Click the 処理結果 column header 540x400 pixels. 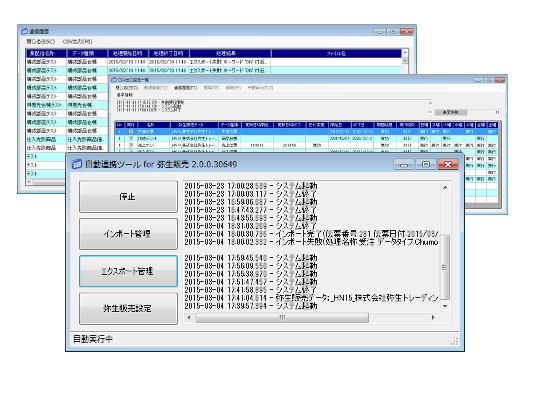point(230,53)
